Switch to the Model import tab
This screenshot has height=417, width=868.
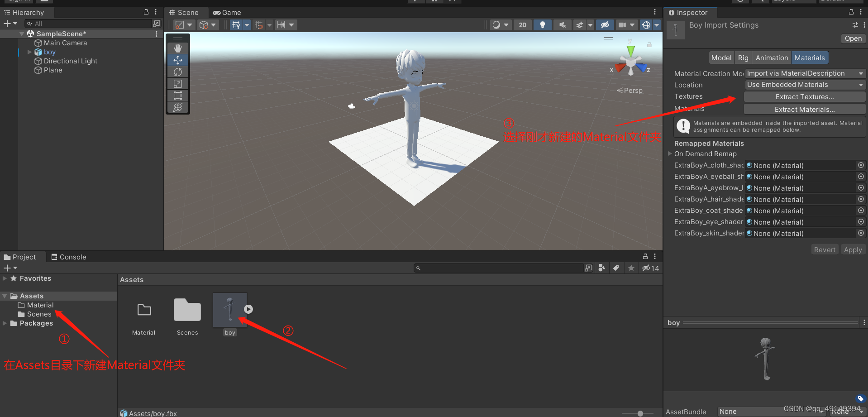pyautogui.click(x=721, y=58)
